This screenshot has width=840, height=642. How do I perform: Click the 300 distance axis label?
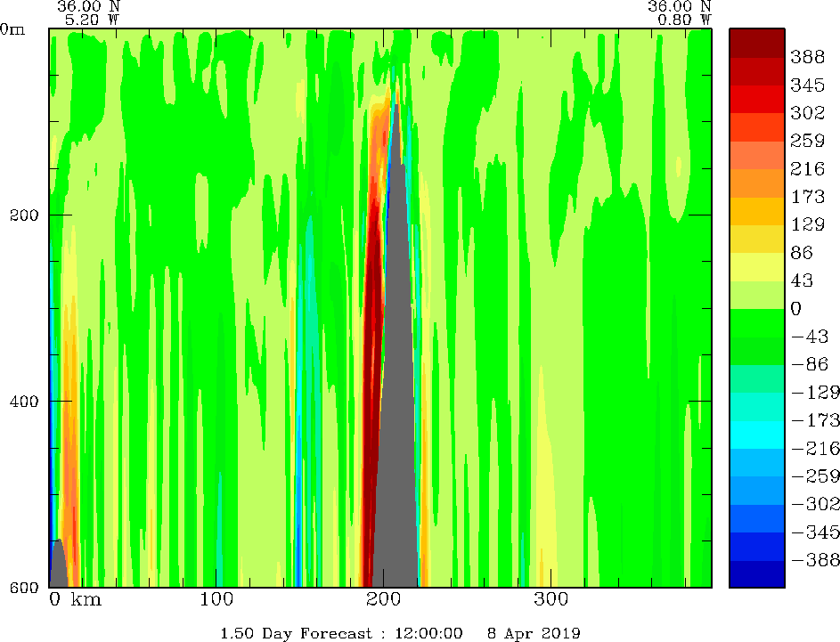[x=550, y=598]
